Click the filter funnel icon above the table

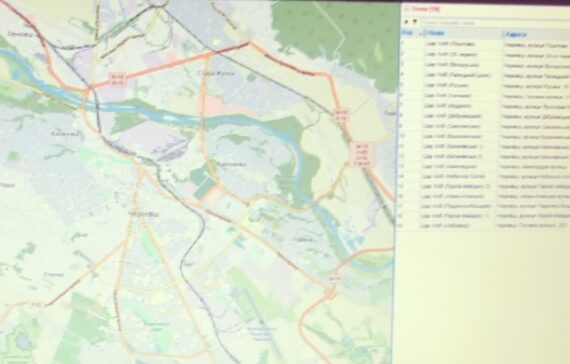414,22
